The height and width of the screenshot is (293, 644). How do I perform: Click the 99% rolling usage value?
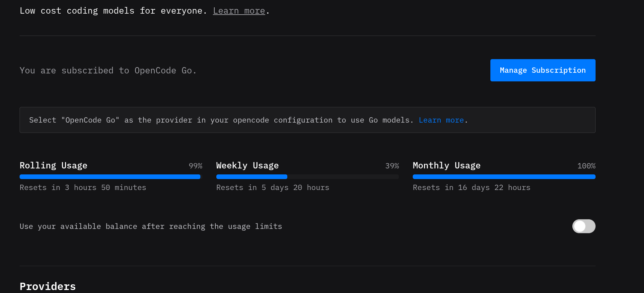[x=195, y=166]
